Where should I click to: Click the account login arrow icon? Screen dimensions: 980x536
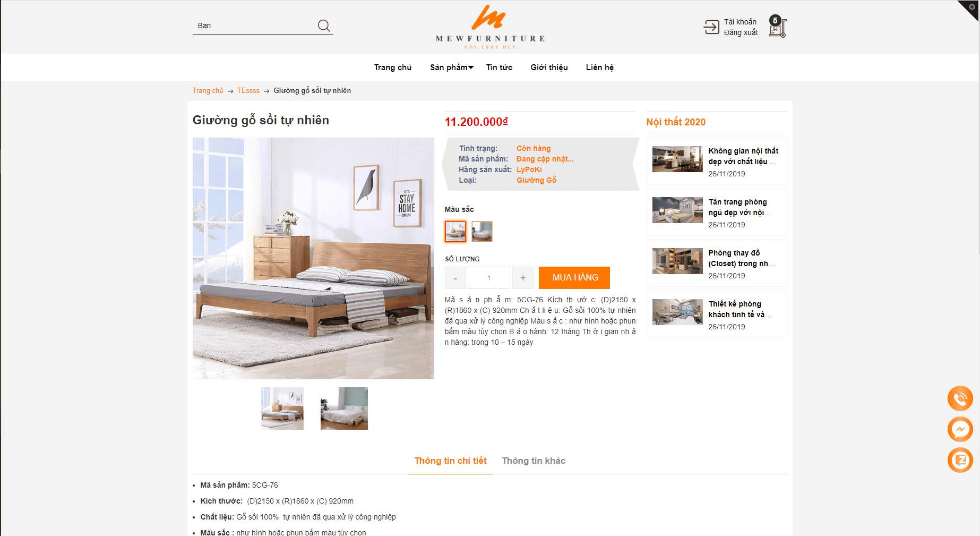click(x=711, y=27)
